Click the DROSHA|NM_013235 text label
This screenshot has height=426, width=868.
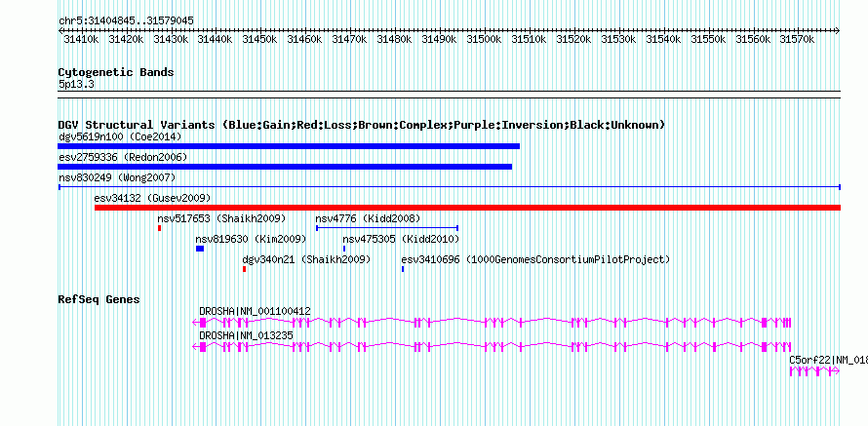(246, 335)
